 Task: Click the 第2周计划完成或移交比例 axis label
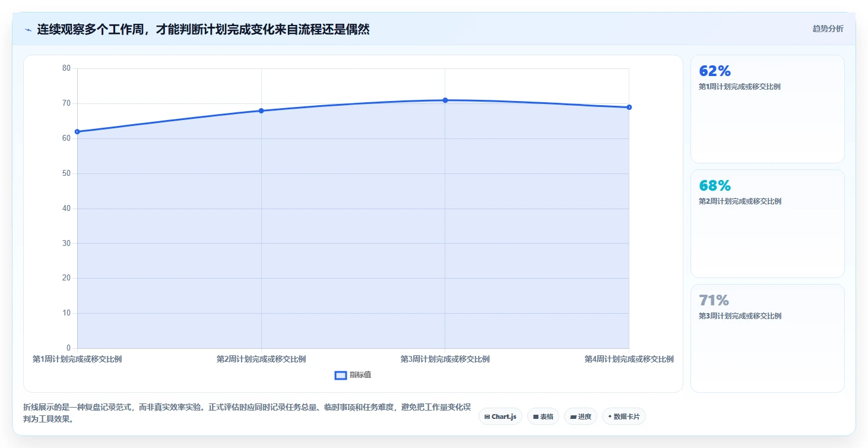point(261,359)
